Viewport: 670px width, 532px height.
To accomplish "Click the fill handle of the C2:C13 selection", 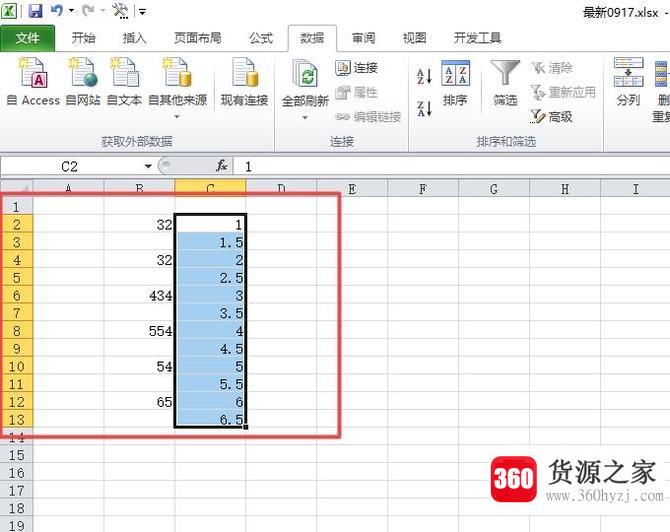I will (x=246, y=426).
